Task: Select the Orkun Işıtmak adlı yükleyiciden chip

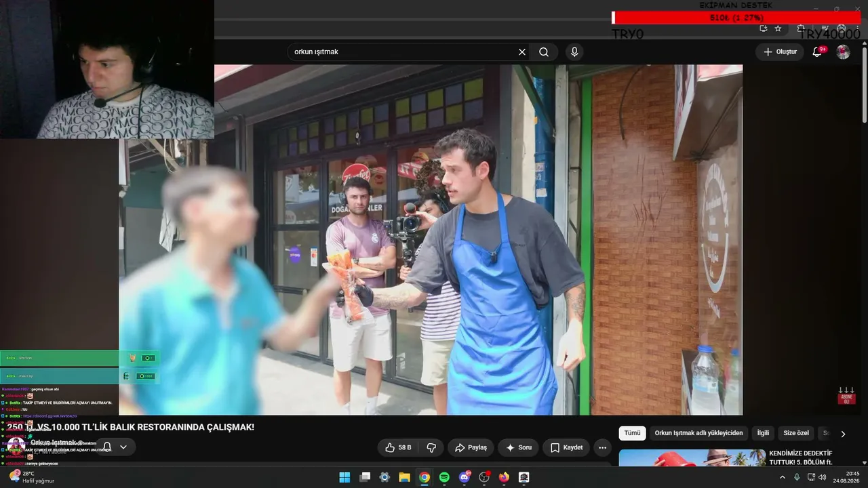Action: coord(698,433)
